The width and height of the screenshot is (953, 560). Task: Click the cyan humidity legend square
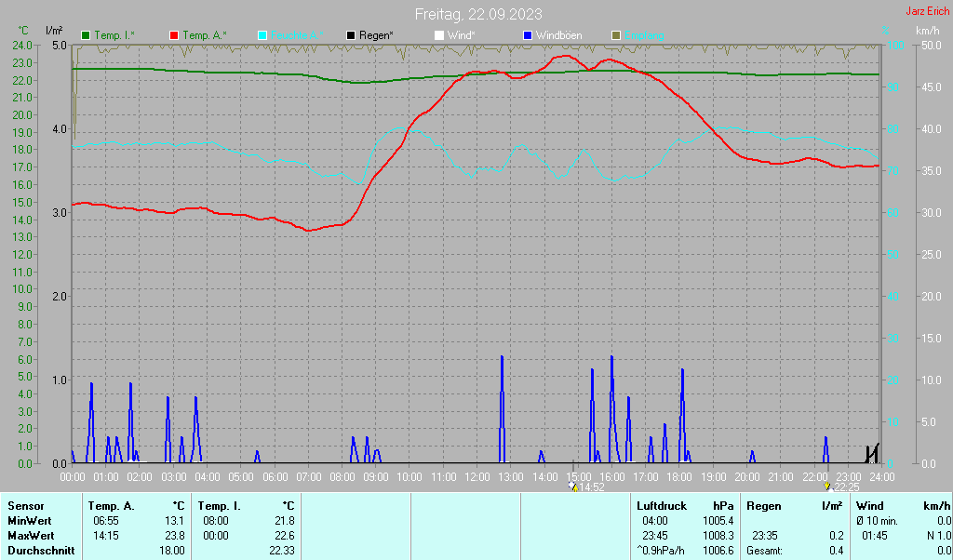pos(262,35)
